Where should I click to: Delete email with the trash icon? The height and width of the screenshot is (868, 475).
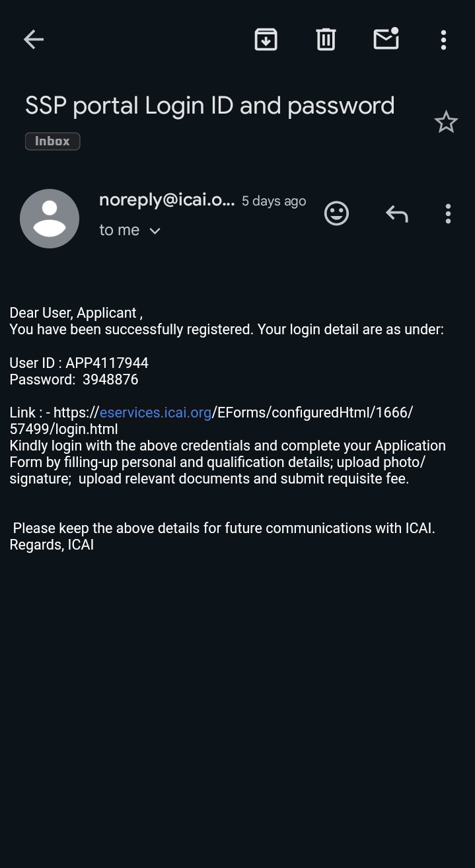coord(326,40)
